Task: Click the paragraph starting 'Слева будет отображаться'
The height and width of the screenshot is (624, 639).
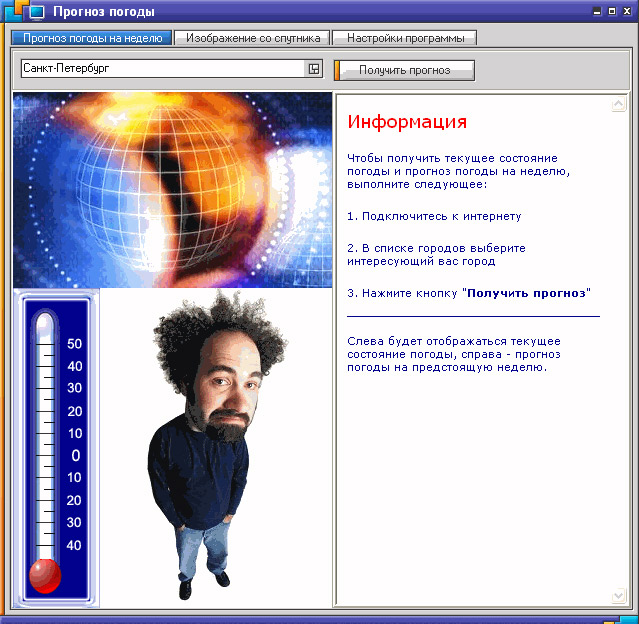Action: pos(454,354)
